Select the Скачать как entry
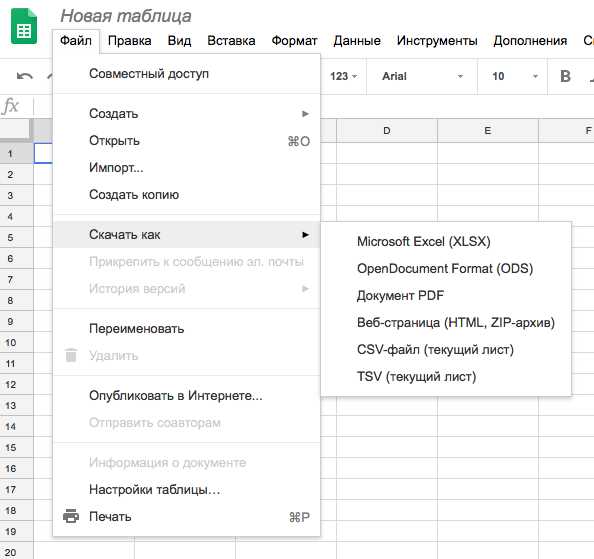Viewport: 594px width, 559px height. (x=186, y=235)
